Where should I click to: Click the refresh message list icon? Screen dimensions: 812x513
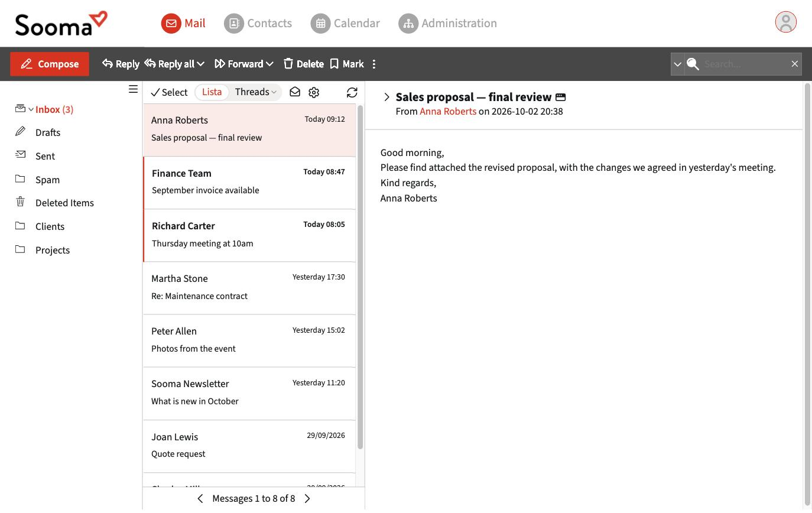tap(352, 92)
